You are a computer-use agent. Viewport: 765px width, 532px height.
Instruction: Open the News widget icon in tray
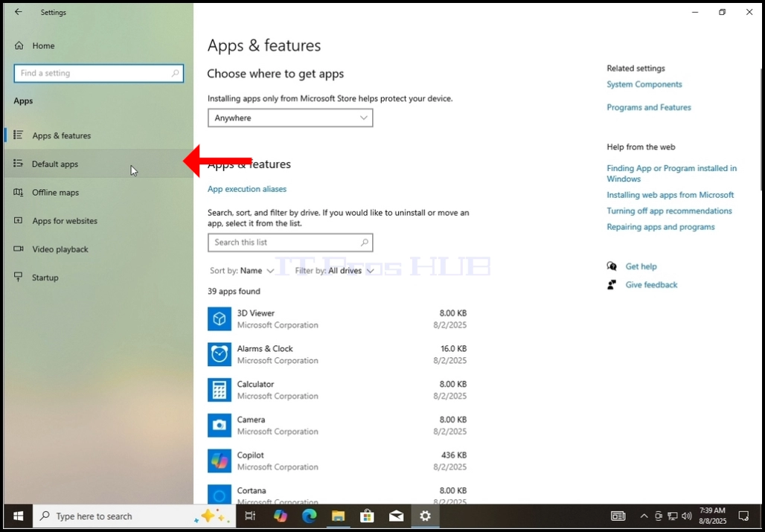tap(618, 516)
